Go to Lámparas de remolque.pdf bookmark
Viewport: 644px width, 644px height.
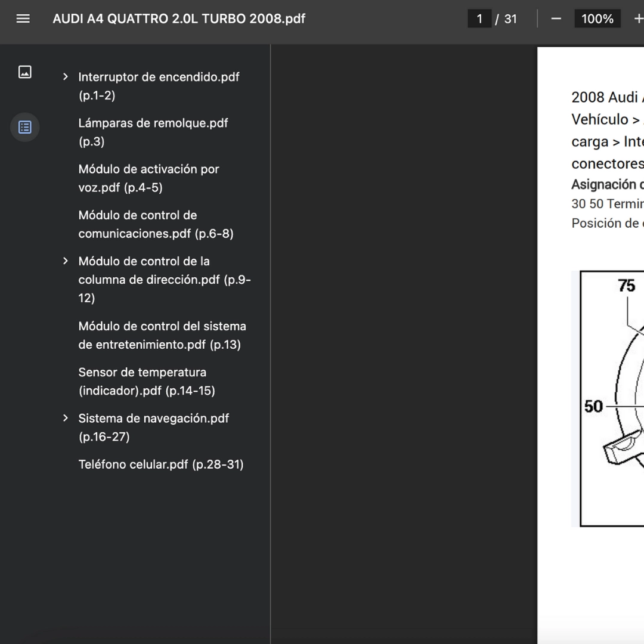pyautogui.click(x=153, y=132)
